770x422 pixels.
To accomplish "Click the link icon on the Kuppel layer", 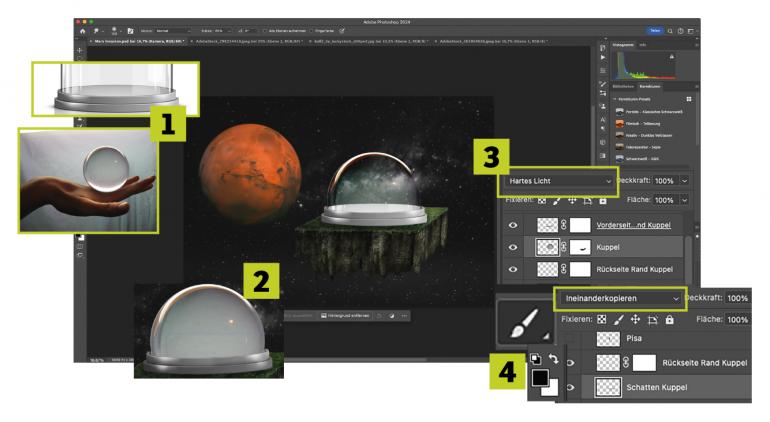I will [x=564, y=247].
